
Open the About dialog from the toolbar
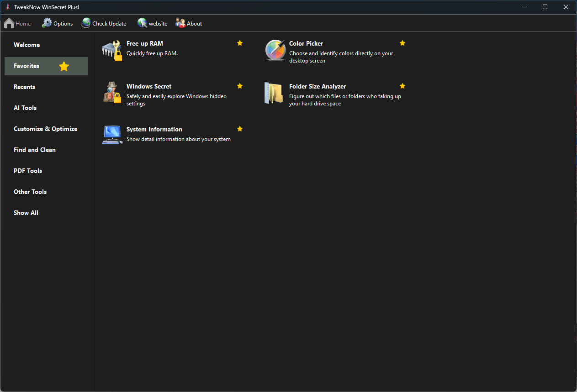[189, 23]
